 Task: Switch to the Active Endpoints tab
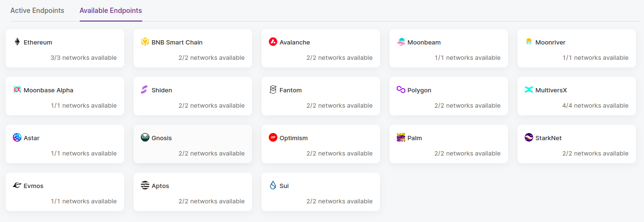coord(37,11)
